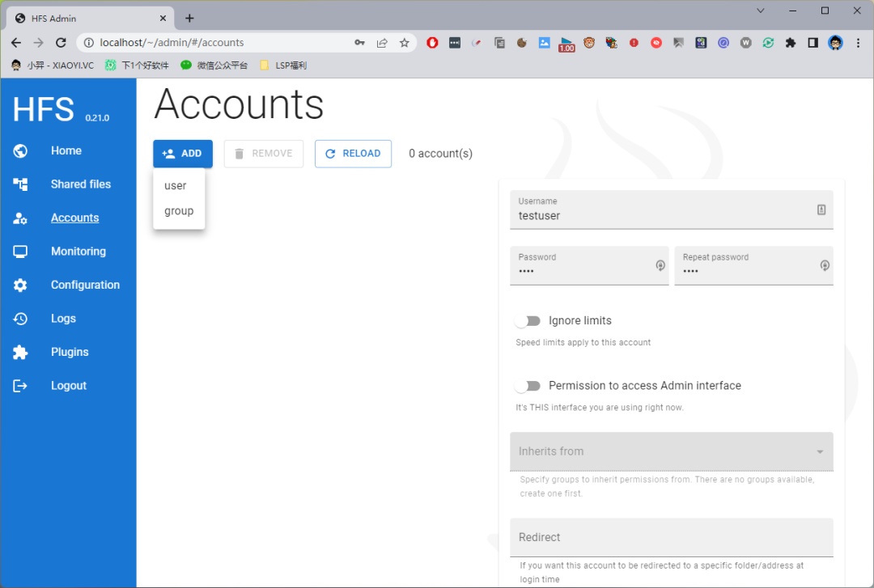The width and height of the screenshot is (874, 588).
Task: Click the Accounts people-gear icon
Action: pos(20,218)
